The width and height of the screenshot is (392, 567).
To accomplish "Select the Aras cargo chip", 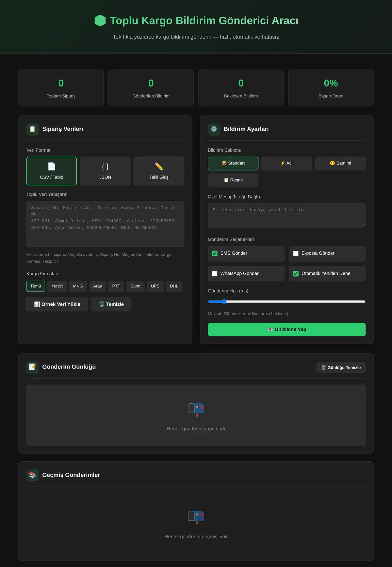I will (97, 286).
